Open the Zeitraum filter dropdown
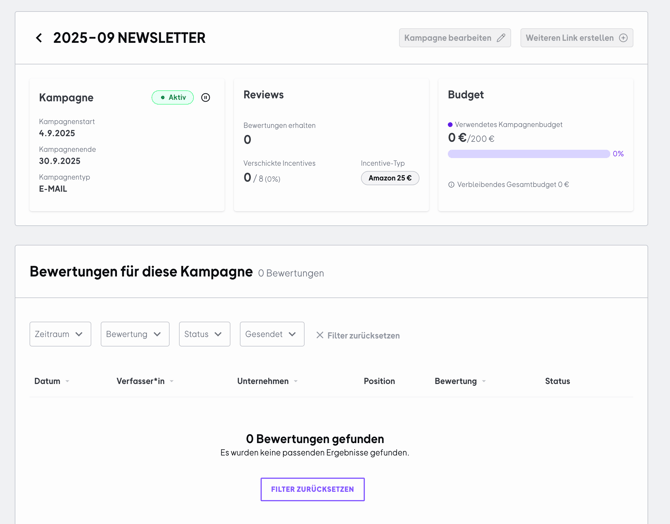The width and height of the screenshot is (670, 524). (x=60, y=334)
